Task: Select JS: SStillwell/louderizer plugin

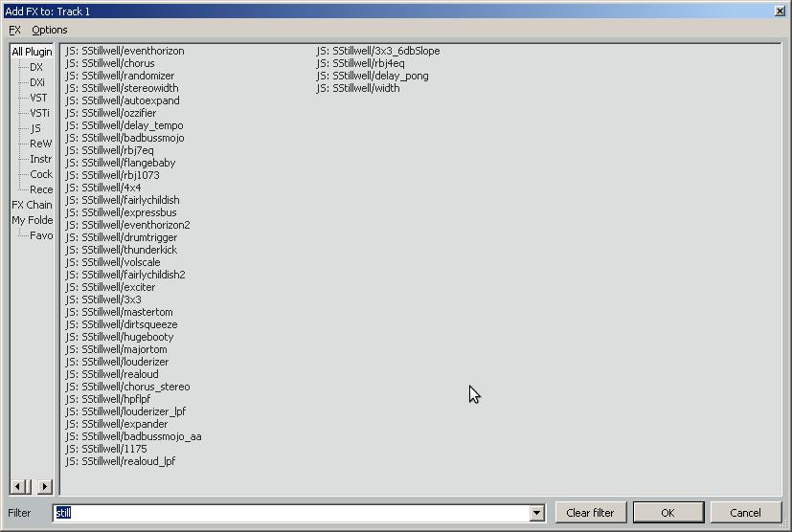Action: [x=117, y=362]
